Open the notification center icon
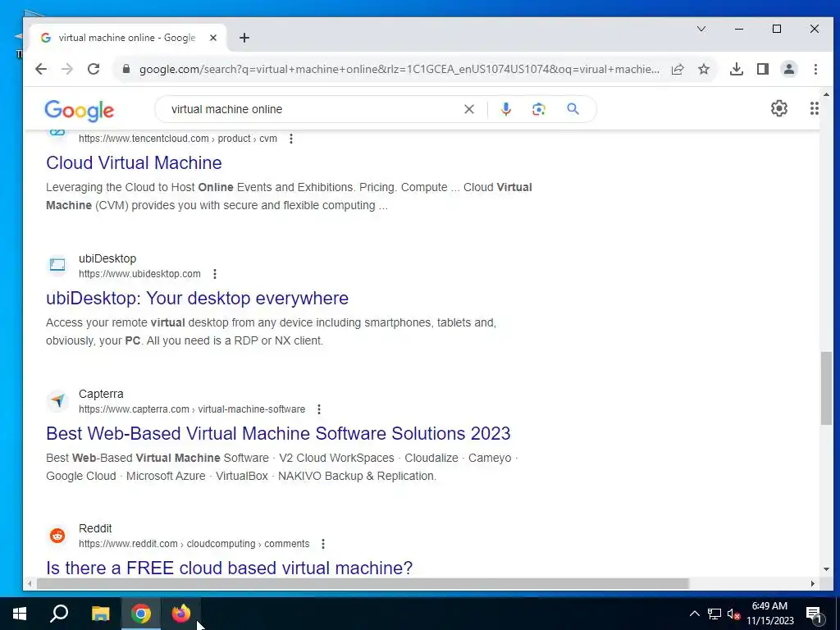Screen dimensions: 840x630 (x=815, y=614)
